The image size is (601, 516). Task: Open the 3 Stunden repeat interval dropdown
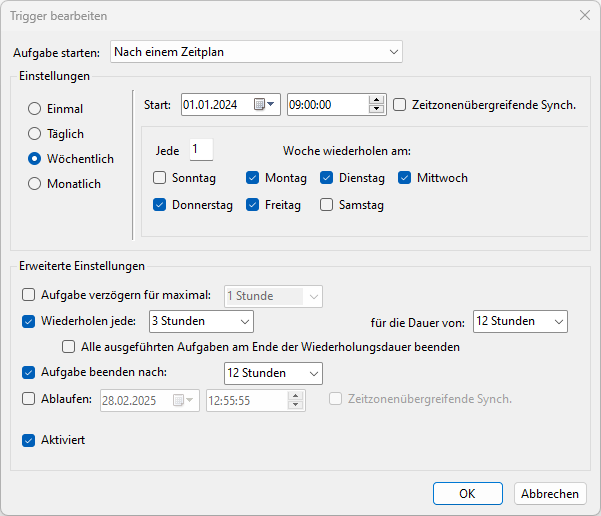201,321
